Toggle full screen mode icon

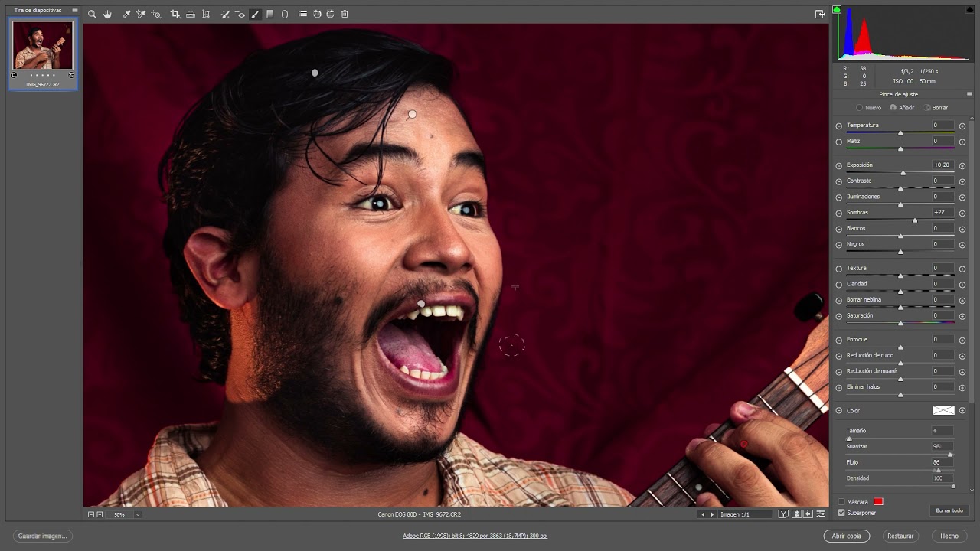[x=820, y=14]
